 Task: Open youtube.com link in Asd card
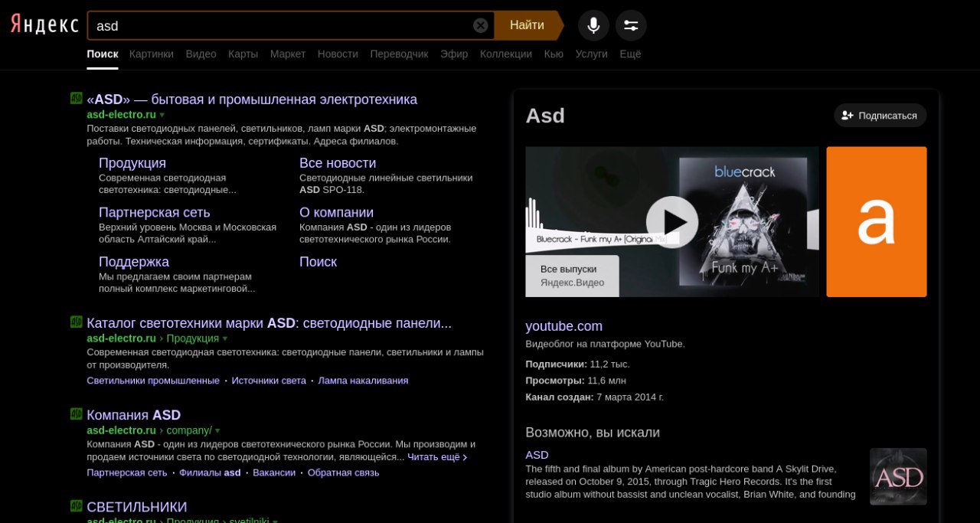point(563,326)
